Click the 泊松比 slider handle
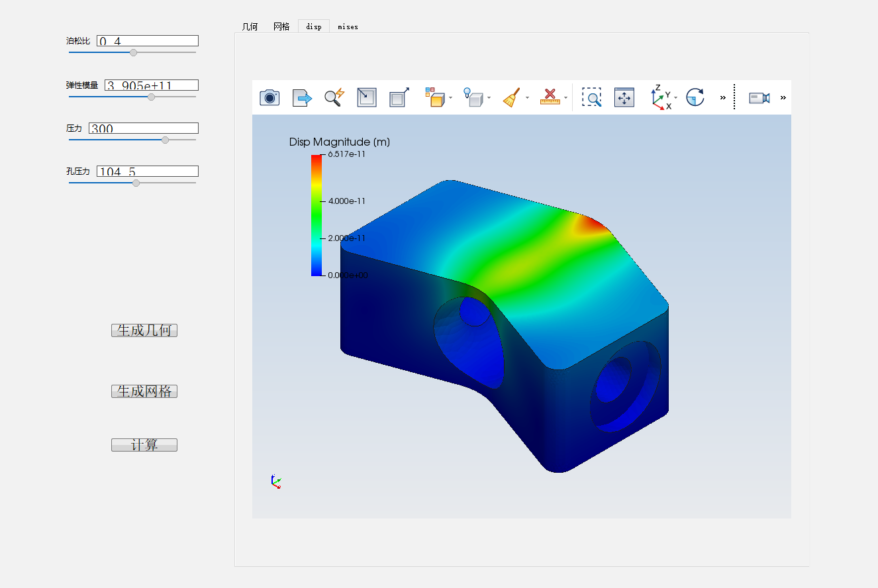 [x=133, y=52]
